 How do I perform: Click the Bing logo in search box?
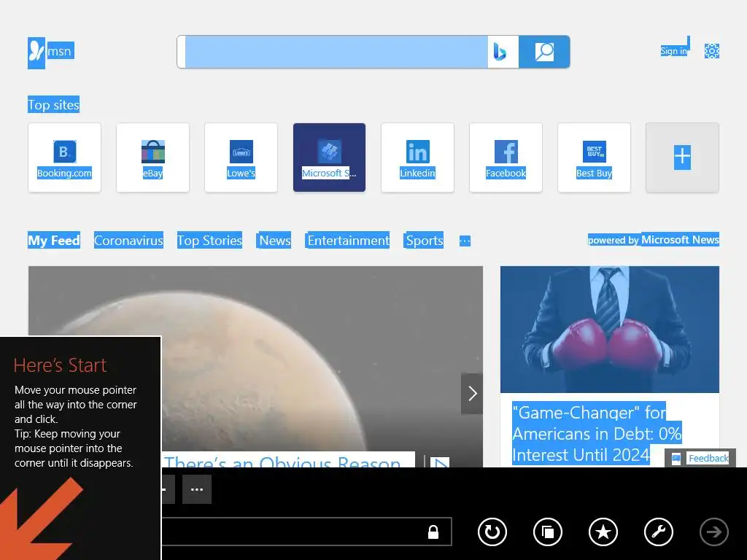[x=500, y=52]
